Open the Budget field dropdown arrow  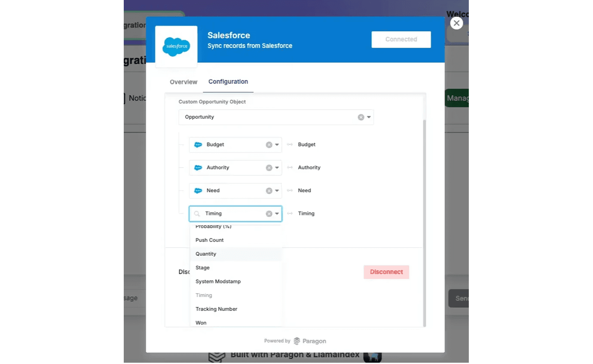tap(277, 145)
